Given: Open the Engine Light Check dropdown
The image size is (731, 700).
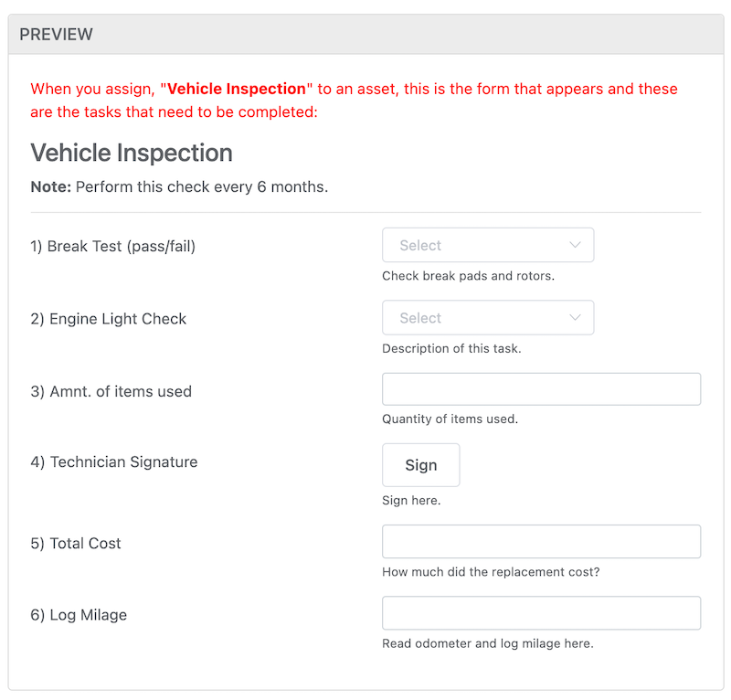Looking at the screenshot, I should [488, 317].
